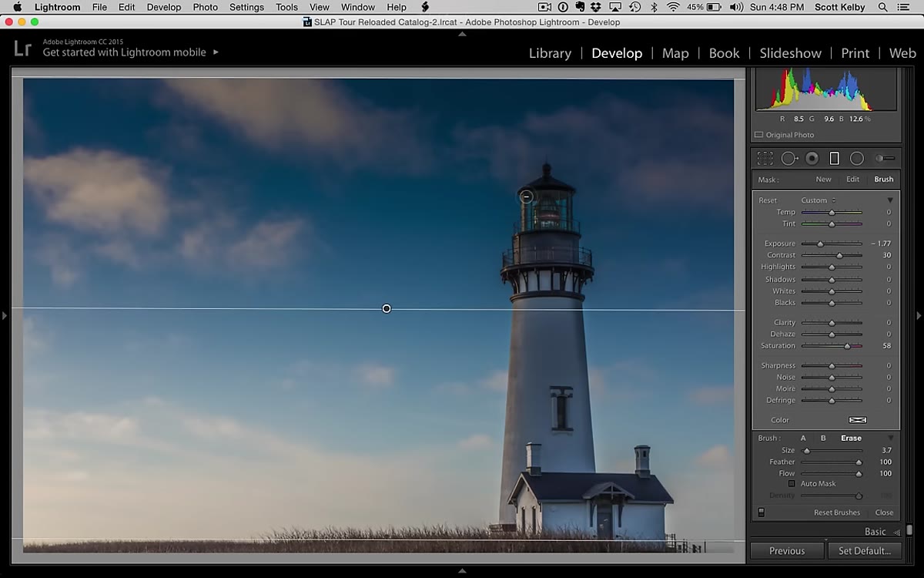The width and height of the screenshot is (924, 578).
Task: Open the Develop menu in menu bar
Action: pos(164,7)
